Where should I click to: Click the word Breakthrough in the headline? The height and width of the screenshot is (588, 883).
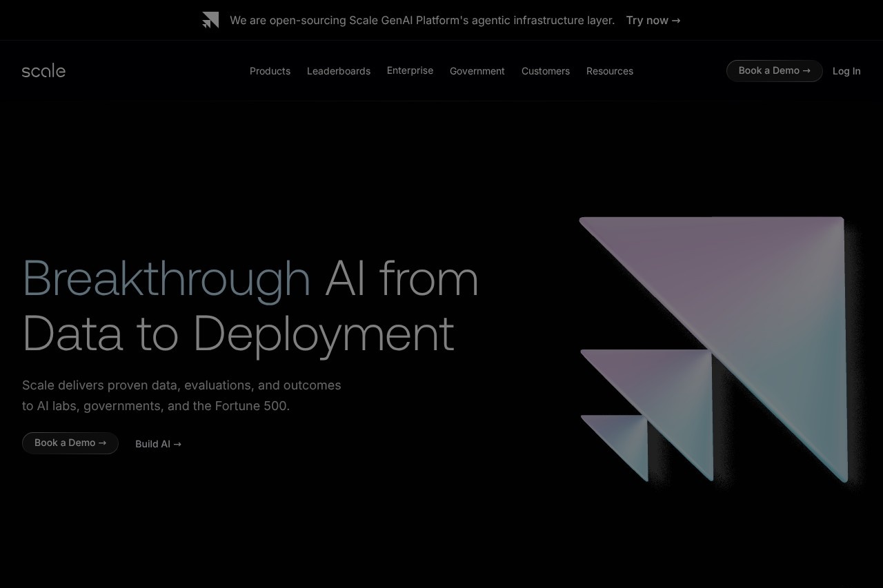(x=166, y=278)
